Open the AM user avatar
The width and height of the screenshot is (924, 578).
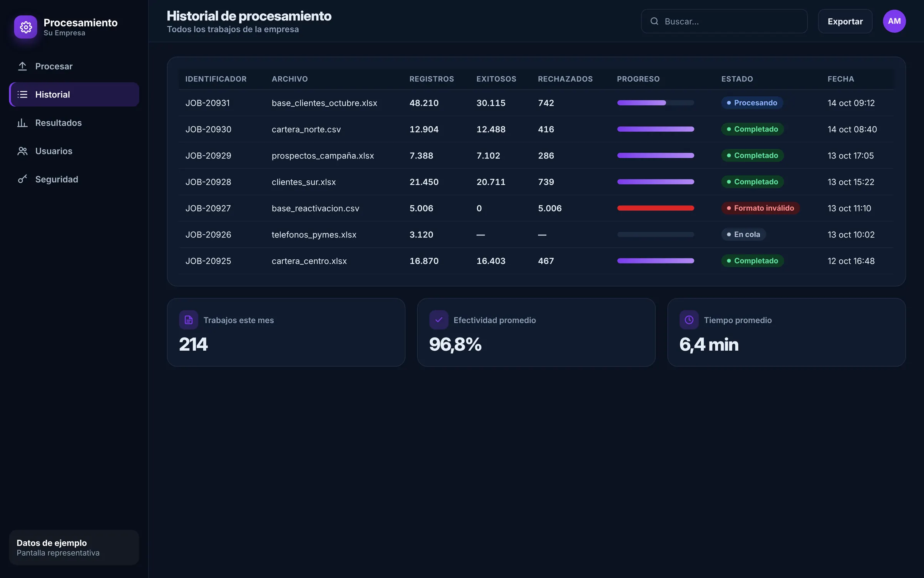tap(894, 21)
